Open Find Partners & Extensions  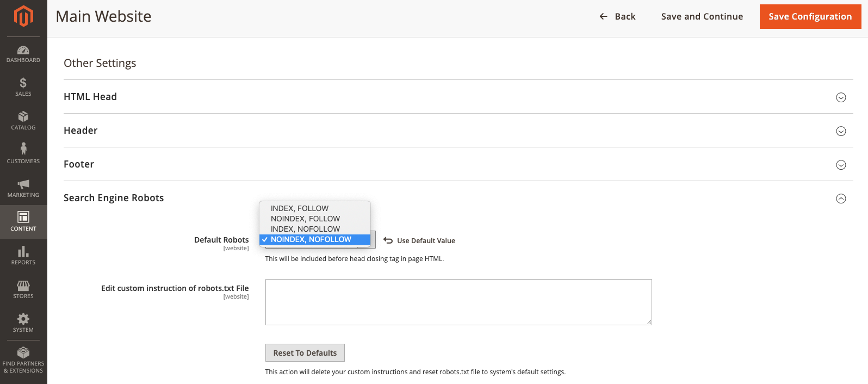(x=23, y=360)
